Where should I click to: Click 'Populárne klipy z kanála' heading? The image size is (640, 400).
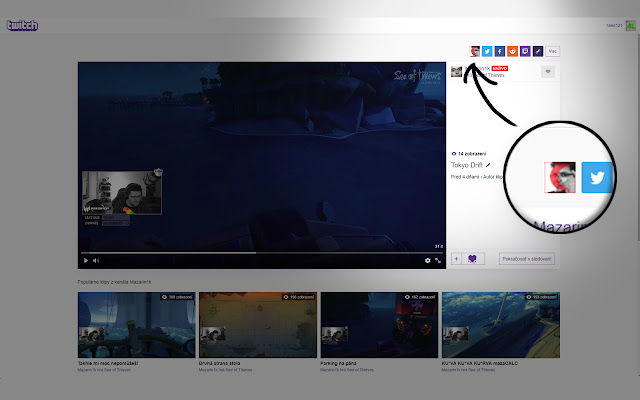[x=114, y=282]
